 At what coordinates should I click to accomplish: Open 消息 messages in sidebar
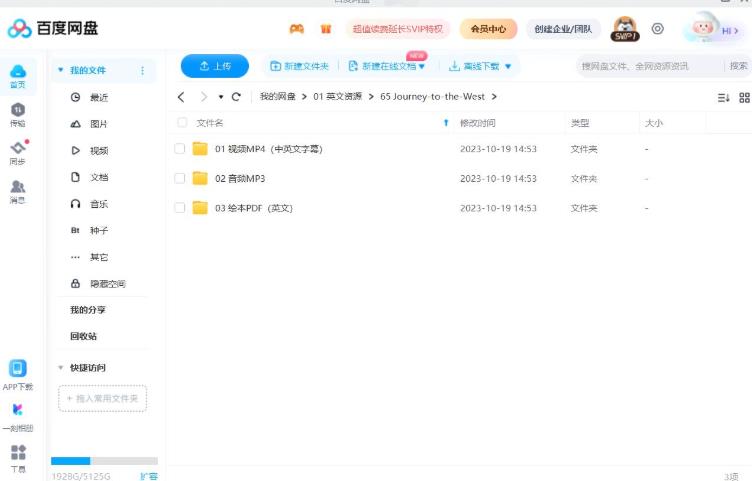pos(18,191)
